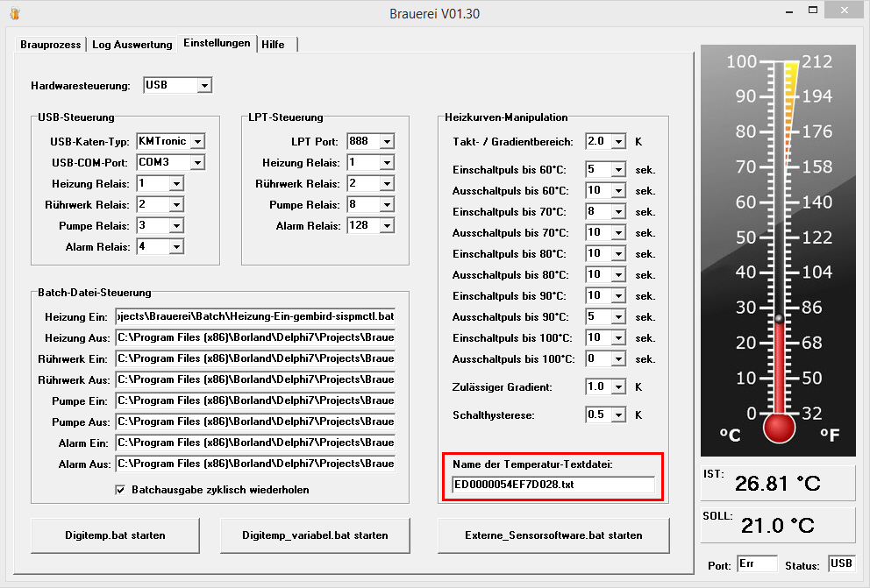Screen dimensions: 870x588
Task: Click the 'Heizung Ein' batch path field
Action: click(255, 316)
